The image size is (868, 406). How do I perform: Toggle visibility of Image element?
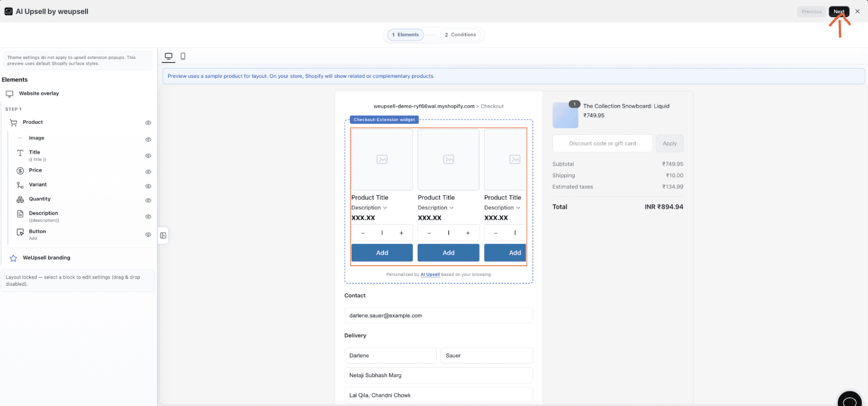tap(148, 140)
